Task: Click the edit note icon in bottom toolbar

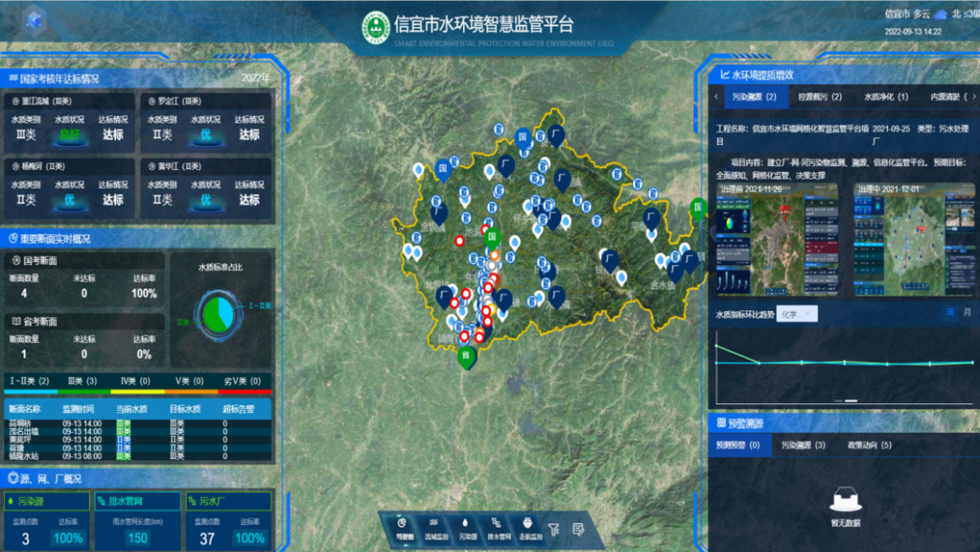Action: 578,529
